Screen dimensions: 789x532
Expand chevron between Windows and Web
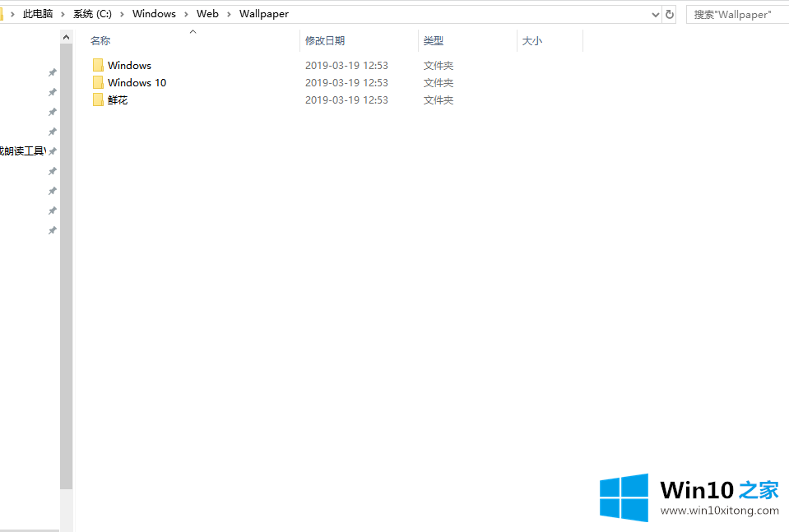pyautogui.click(x=186, y=14)
